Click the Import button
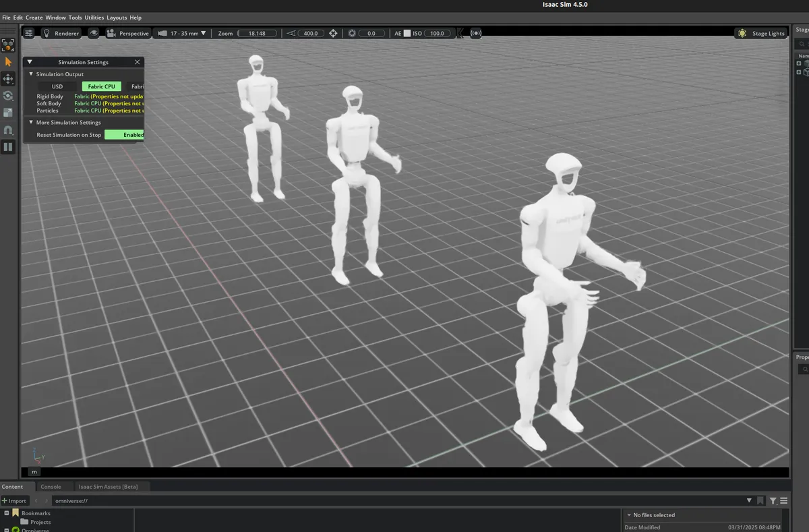The width and height of the screenshot is (809, 532). pos(14,501)
